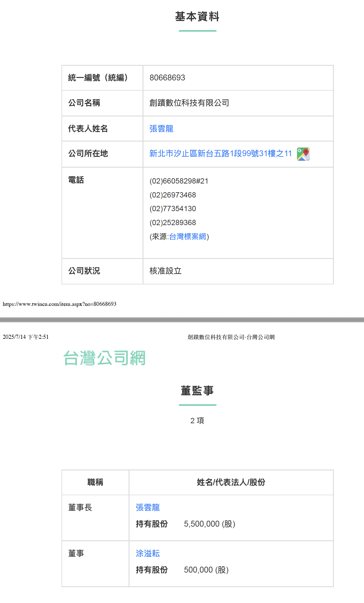Screen dimensions: 364x603
Task: Click page header title 創蹟數位科技有限公司-台灣公司網
Action: click(x=231, y=337)
